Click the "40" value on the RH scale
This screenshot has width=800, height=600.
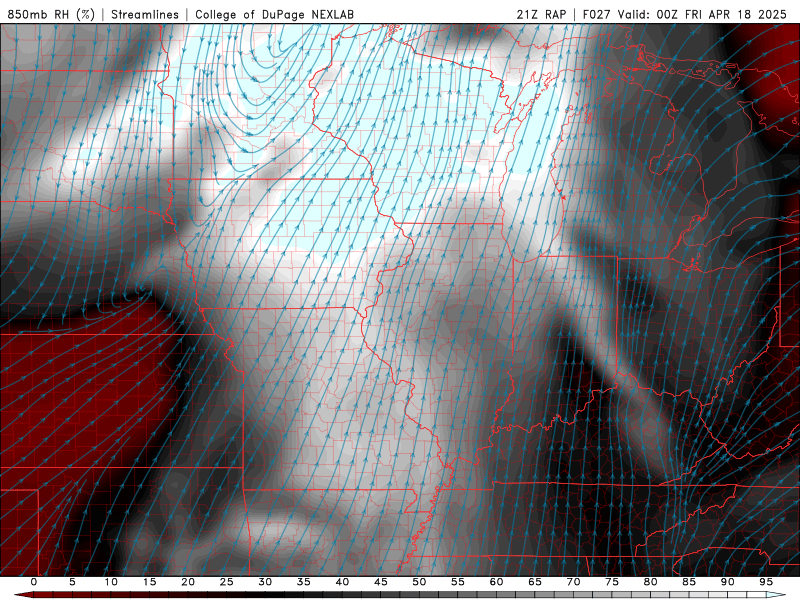[342, 582]
